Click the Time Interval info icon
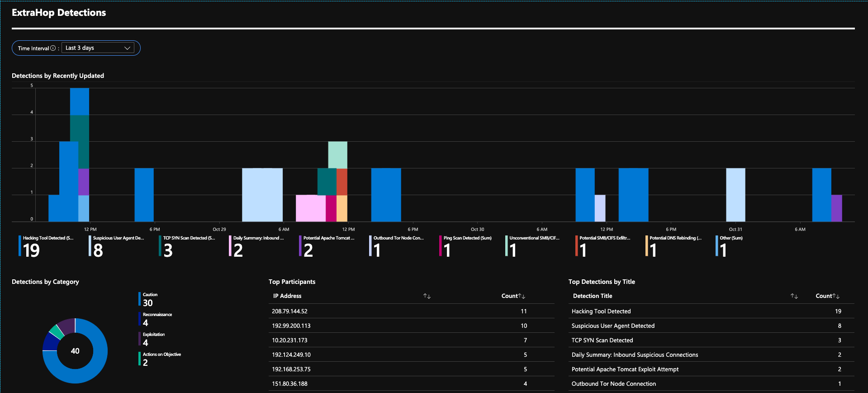 click(53, 48)
